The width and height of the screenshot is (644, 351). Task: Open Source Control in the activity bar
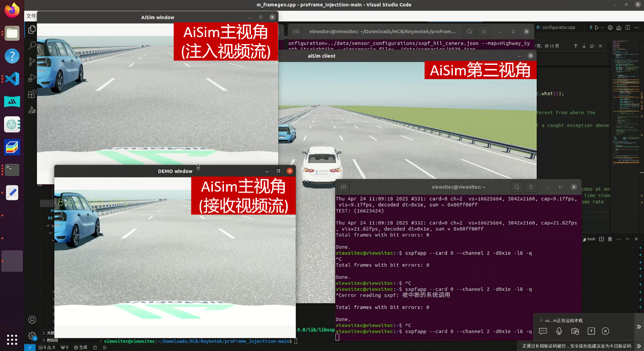click(32, 61)
